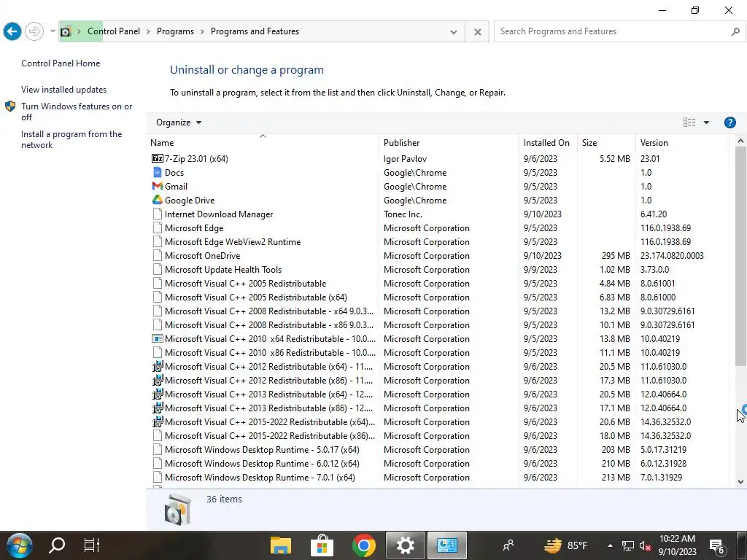
Task: Click the 295 MB size cell
Action: coord(616,256)
